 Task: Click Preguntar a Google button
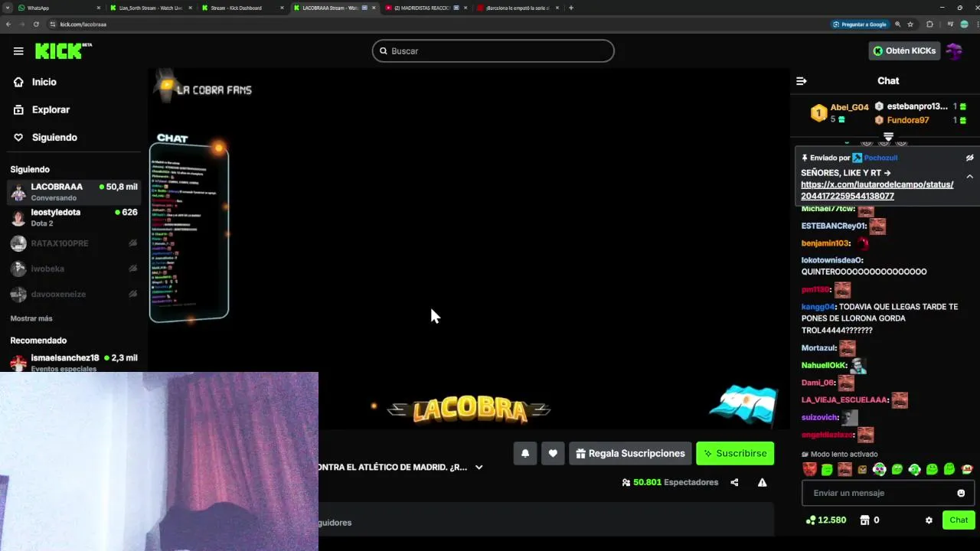[x=860, y=24]
